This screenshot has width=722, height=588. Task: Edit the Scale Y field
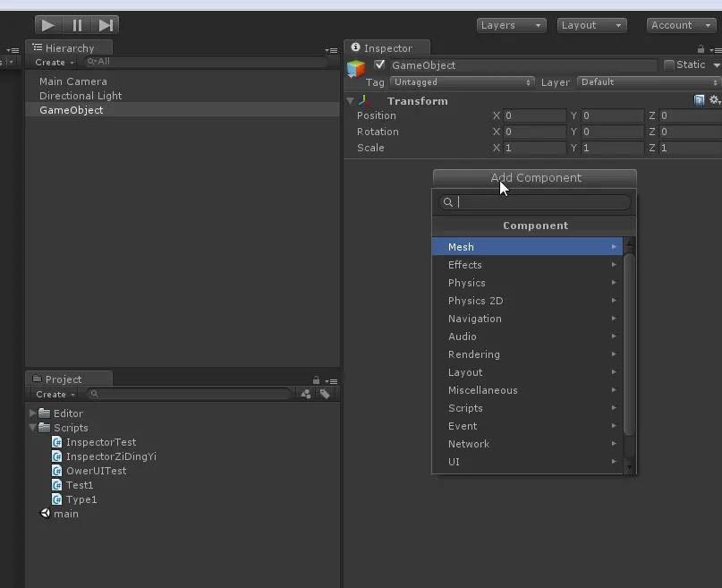pos(613,148)
